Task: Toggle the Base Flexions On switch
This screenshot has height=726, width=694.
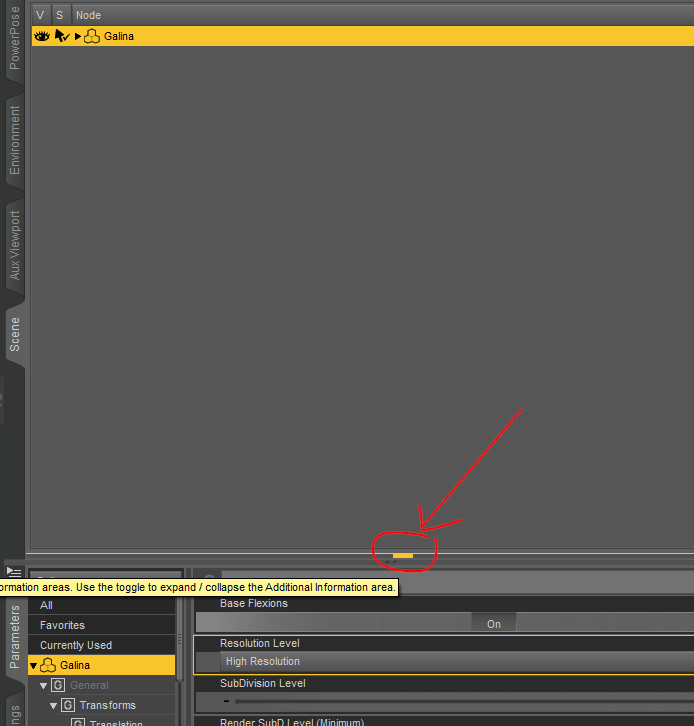Action: (494, 624)
